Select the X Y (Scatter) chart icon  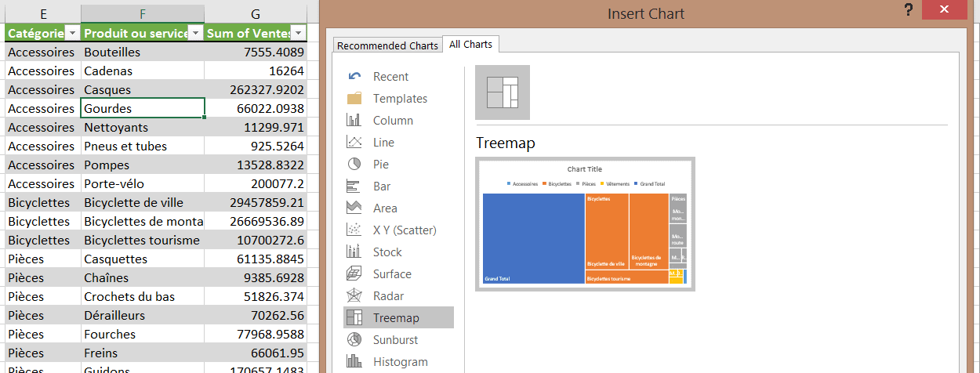(x=354, y=230)
